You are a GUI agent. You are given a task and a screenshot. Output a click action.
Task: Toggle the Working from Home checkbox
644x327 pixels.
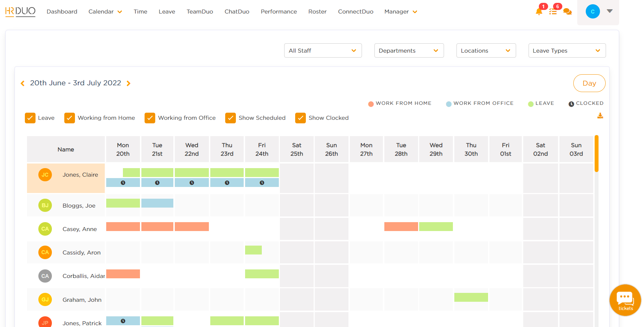tap(70, 118)
